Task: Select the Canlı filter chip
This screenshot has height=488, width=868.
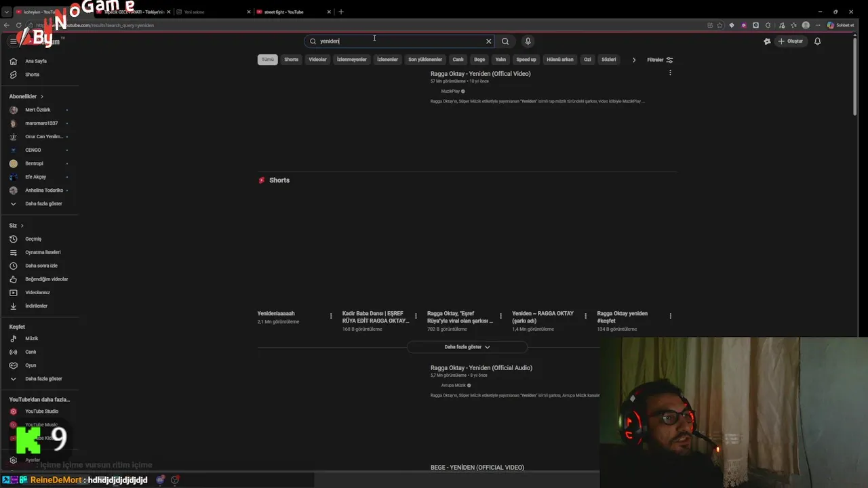Action: (x=458, y=60)
